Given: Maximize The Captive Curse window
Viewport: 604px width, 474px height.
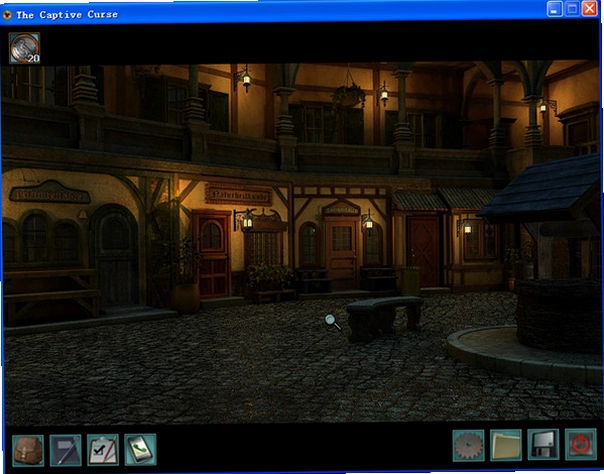Looking at the screenshot, I should (572, 8).
